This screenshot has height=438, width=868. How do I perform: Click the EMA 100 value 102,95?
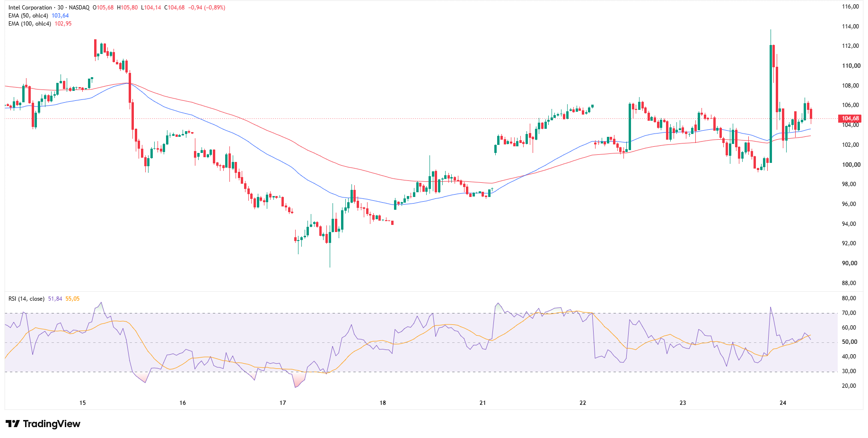click(63, 24)
